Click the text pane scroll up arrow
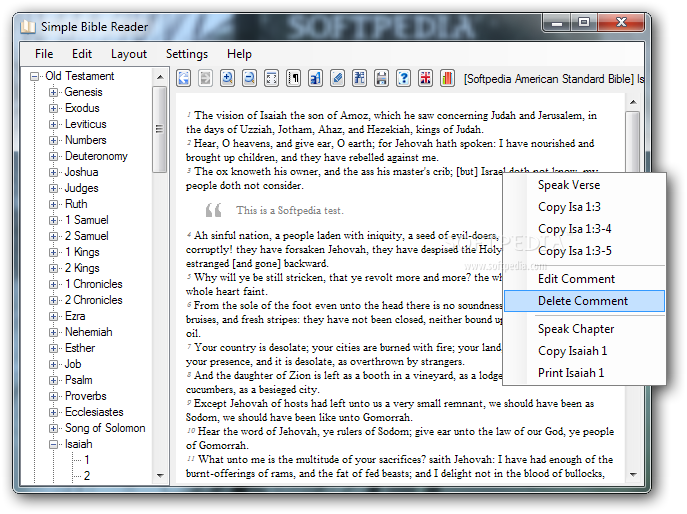 [633, 102]
